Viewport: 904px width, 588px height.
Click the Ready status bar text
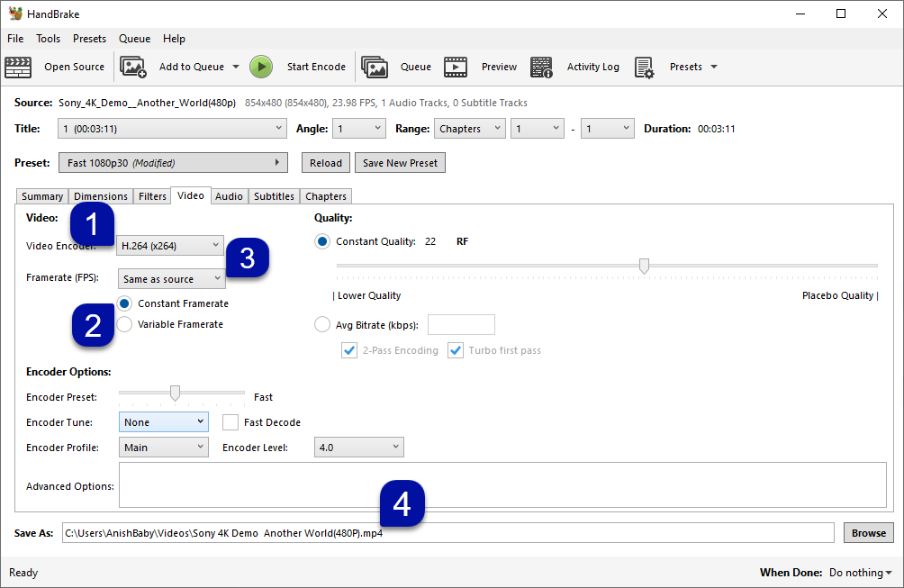23,573
